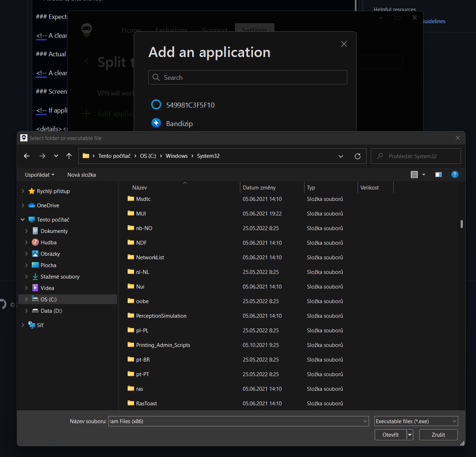Select the MUI folder
476x457 pixels.
click(x=141, y=213)
